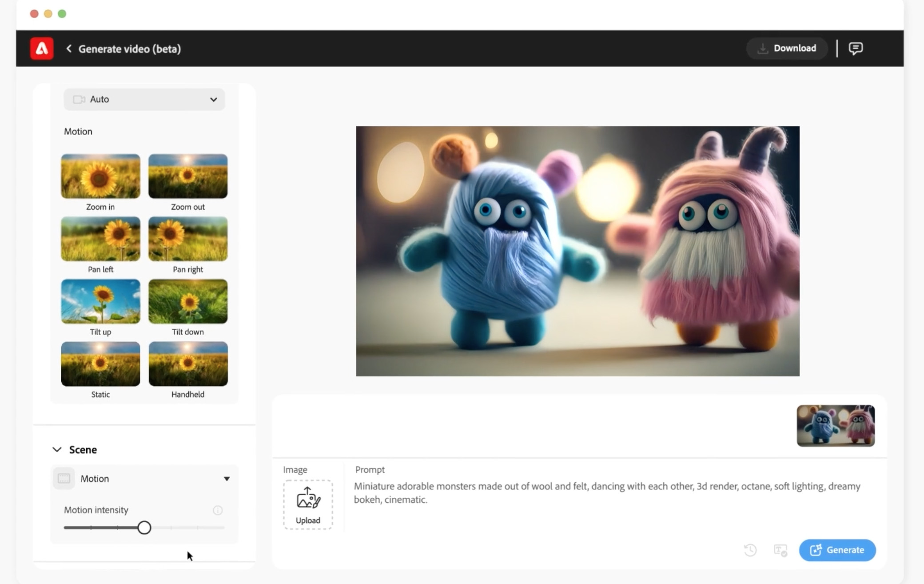The width and height of the screenshot is (924, 584).
Task: Adjust the Motion intensity slider
Action: 144,527
